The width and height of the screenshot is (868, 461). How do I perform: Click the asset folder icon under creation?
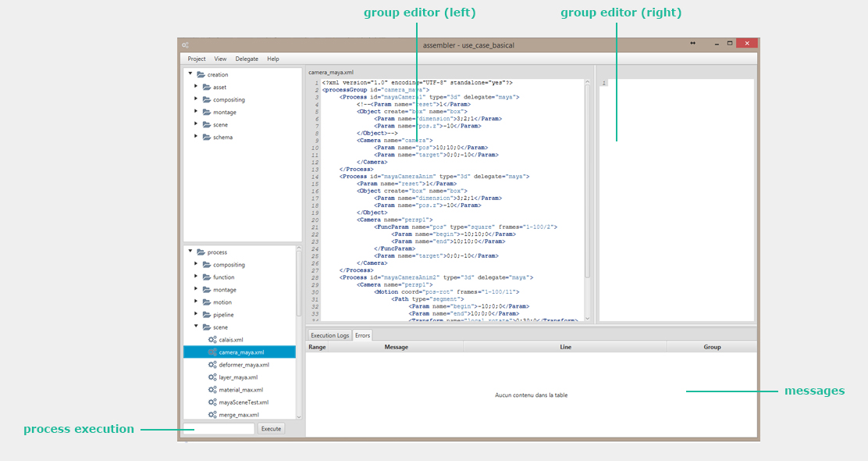[207, 88]
